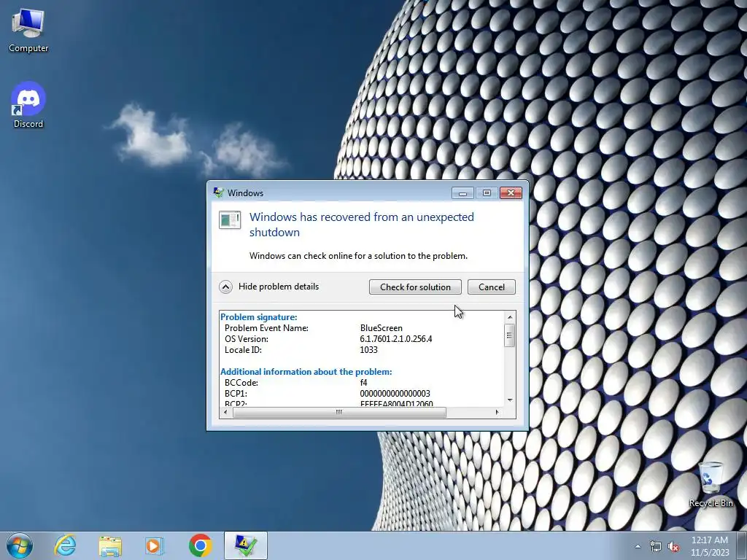Select the problem report taskbar item
747x560 pixels.
click(246, 545)
